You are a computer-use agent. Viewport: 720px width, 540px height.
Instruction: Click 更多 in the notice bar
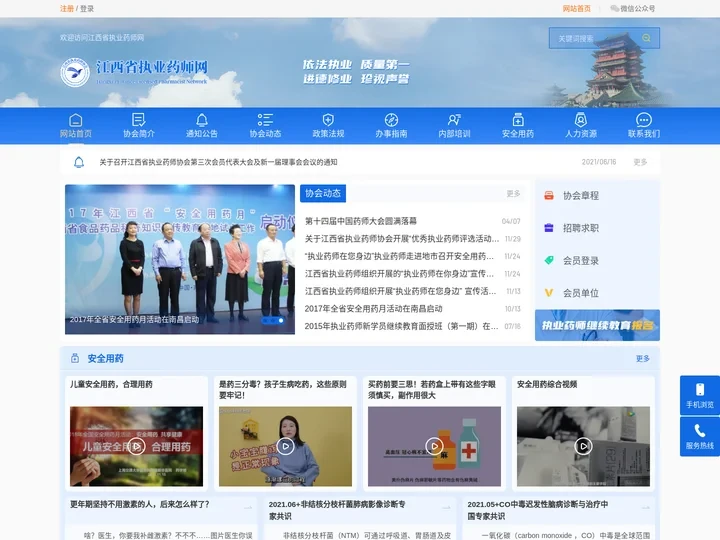640,162
